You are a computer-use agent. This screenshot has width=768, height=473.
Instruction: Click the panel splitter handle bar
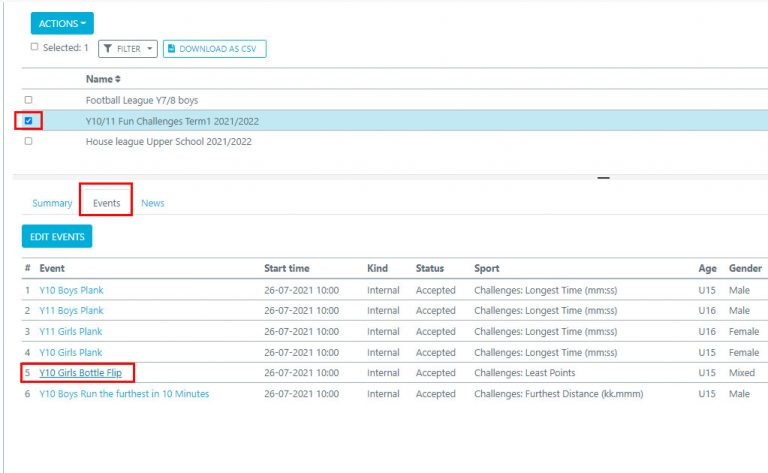[603, 178]
